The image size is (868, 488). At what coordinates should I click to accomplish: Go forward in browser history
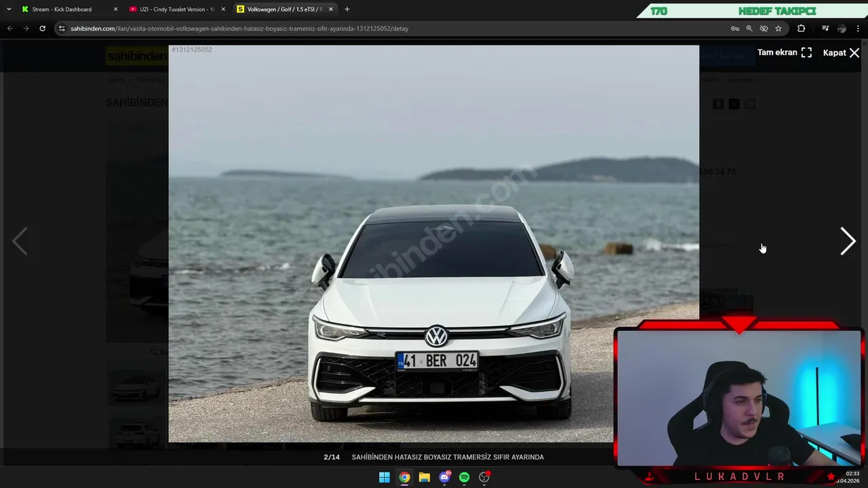[x=26, y=28]
